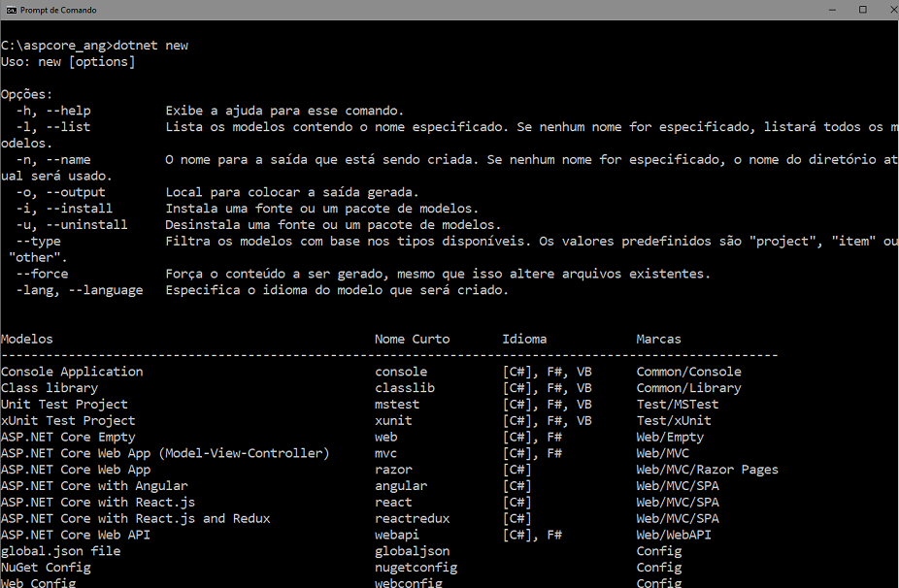The image size is (899, 588).
Task: Click 'Local para colocar a saída gerada.' description
Action: coord(292,192)
